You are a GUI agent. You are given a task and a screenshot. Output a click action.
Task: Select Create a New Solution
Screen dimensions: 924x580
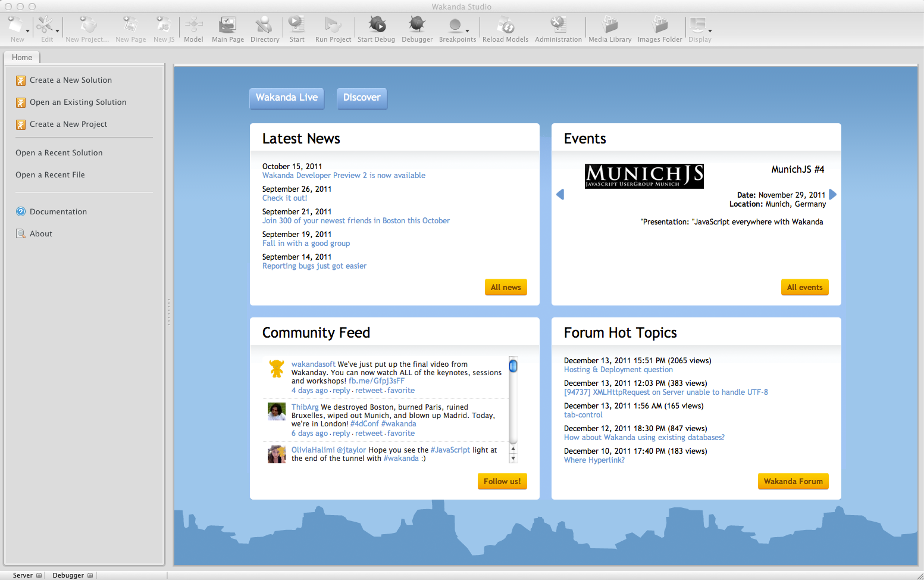coord(71,80)
